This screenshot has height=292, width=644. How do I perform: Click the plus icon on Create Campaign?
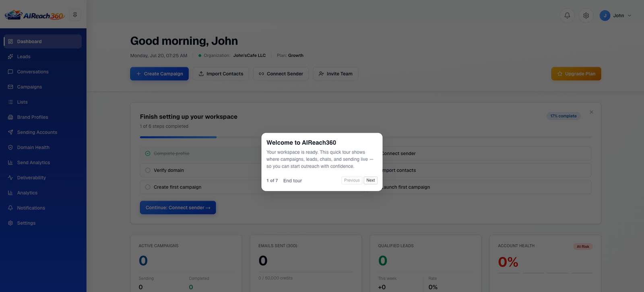click(138, 74)
